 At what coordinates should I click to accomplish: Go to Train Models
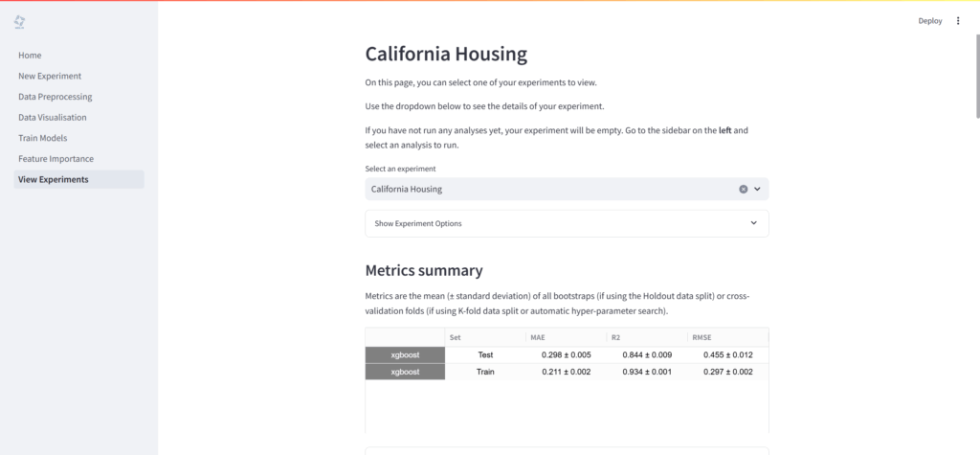43,138
